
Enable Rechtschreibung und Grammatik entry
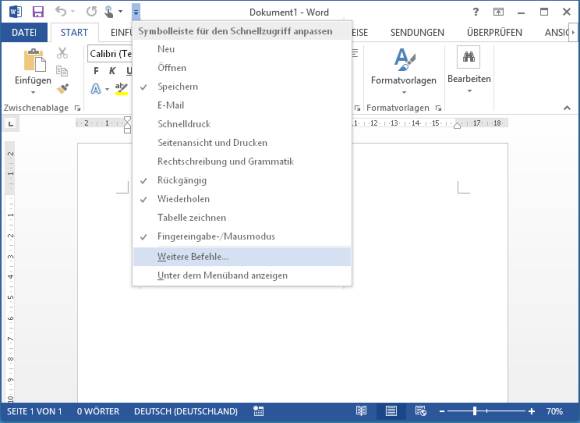pyautogui.click(x=242, y=162)
